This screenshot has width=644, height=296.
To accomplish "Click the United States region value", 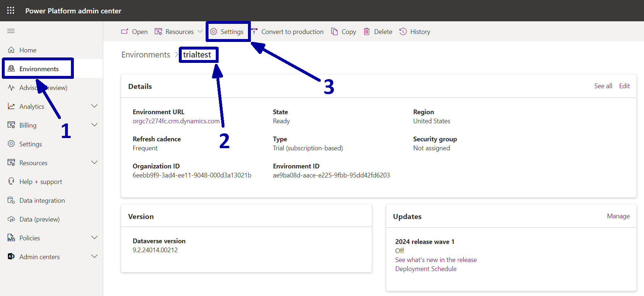I will 432,121.
